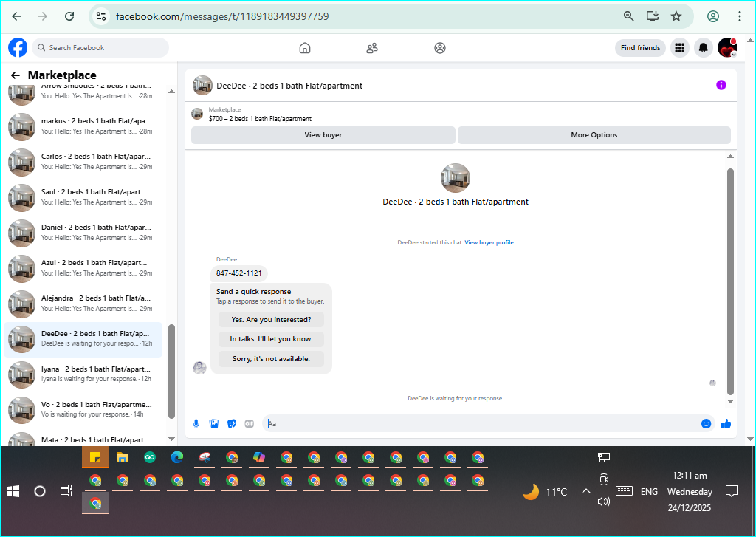Open Microsoft Edge from the taskbar
Image resolution: width=756 pixels, height=537 pixels.
(x=177, y=458)
